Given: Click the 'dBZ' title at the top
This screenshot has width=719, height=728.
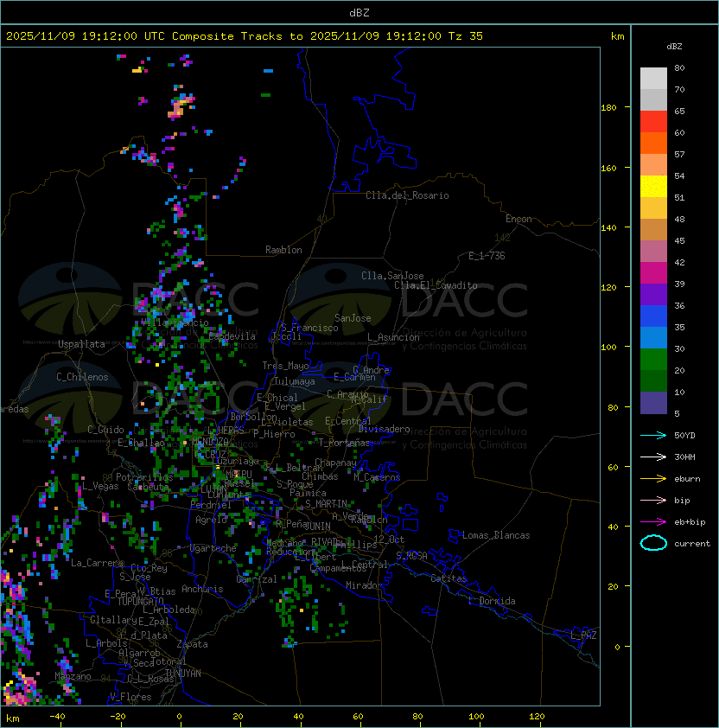Looking at the screenshot, I should point(359,13).
